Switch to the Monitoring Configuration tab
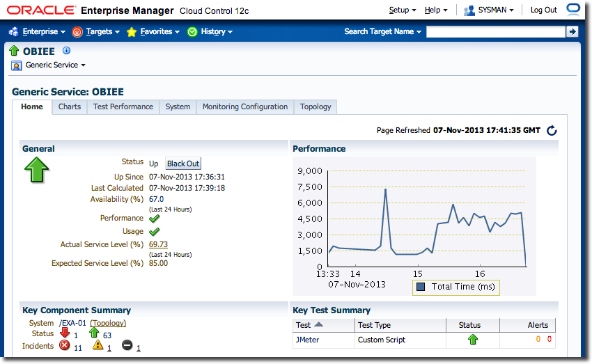 [244, 106]
